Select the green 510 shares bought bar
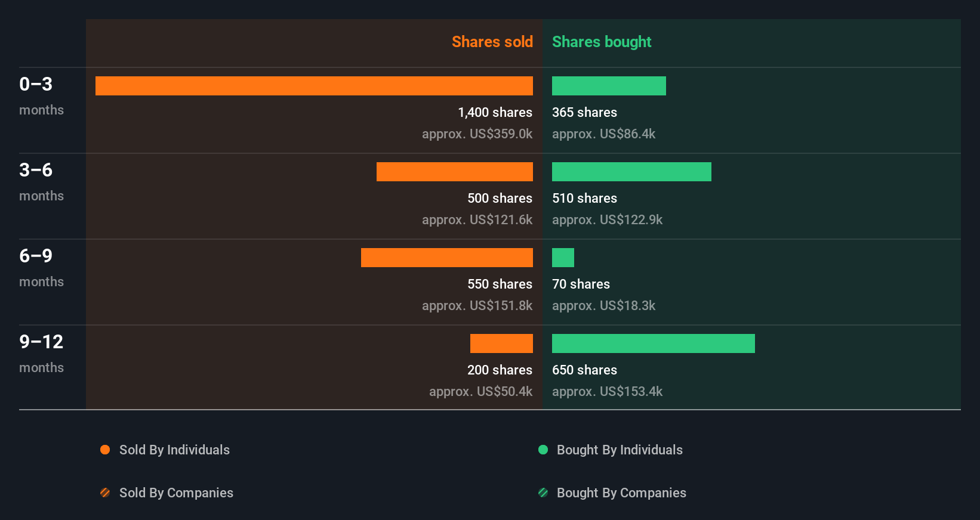 tap(631, 172)
